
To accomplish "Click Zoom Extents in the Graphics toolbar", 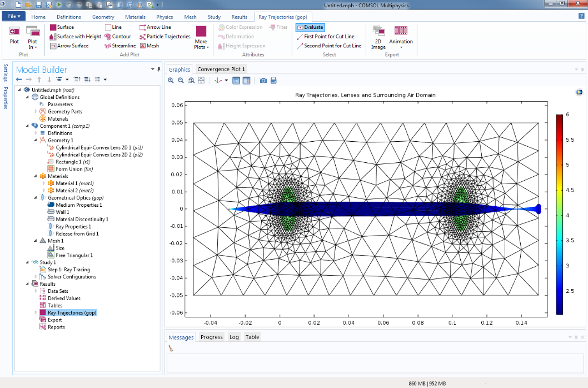I will (x=201, y=80).
